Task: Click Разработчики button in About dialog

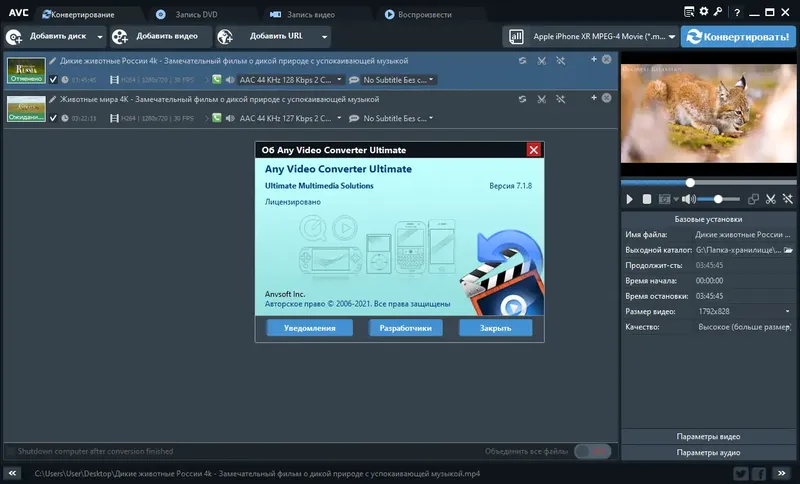Action: 406,328
